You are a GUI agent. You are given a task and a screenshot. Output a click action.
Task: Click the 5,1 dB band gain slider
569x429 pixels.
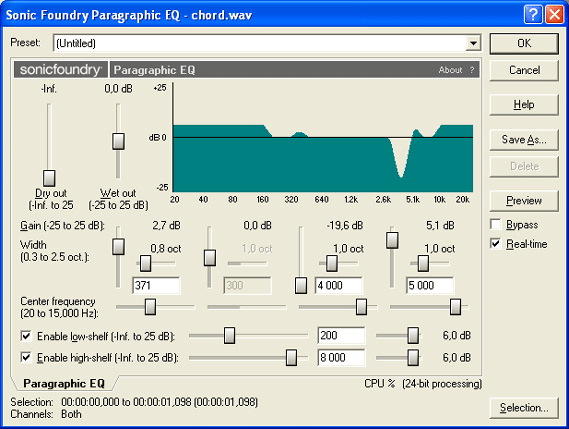point(392,240)
